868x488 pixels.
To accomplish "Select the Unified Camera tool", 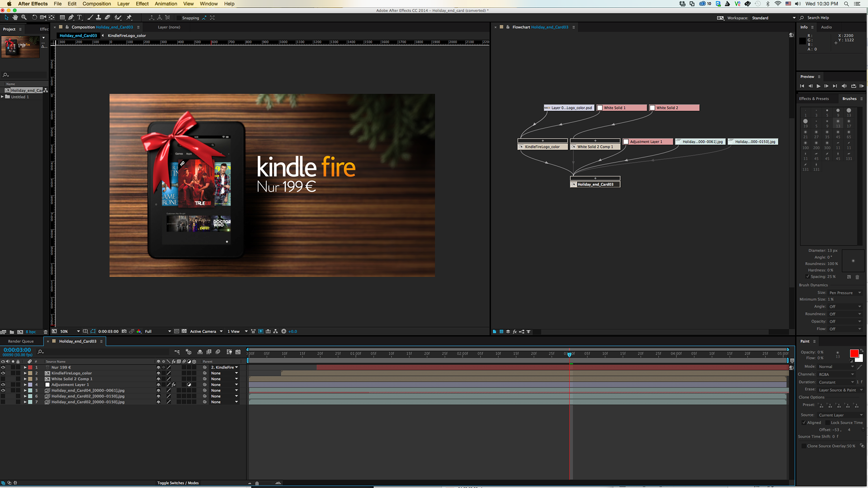I will coord(43,18).
